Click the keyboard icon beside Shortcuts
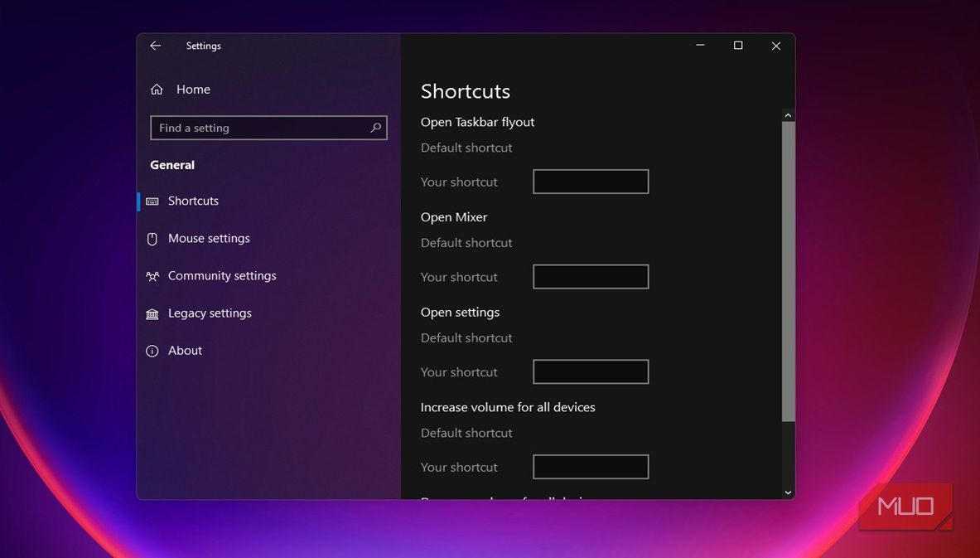The image size is (980, 558). (x=152, y=201)
